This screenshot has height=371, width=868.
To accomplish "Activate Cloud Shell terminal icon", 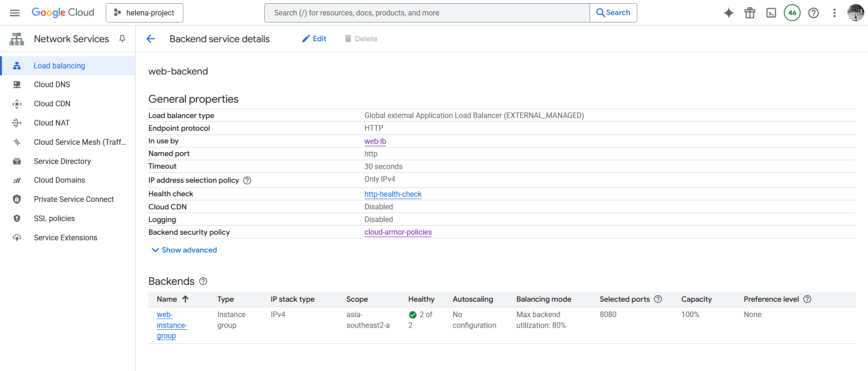I will click(x=771, y=13).
